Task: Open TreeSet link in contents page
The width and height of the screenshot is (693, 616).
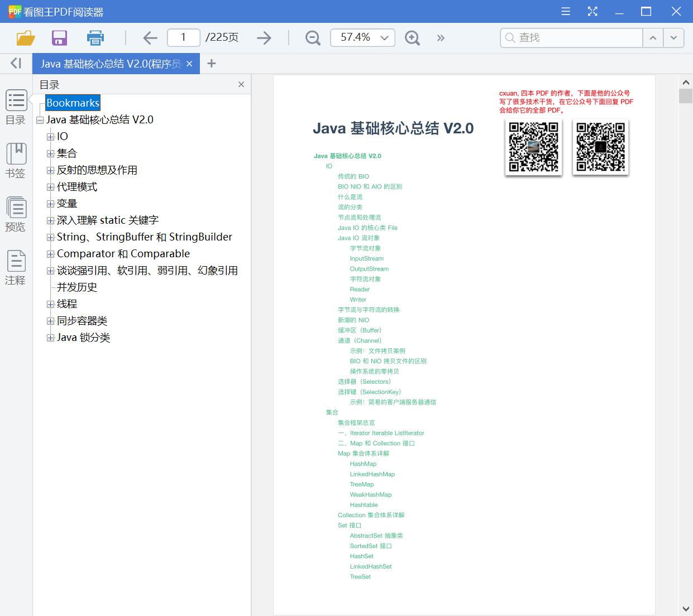Action: pos(360,576)
